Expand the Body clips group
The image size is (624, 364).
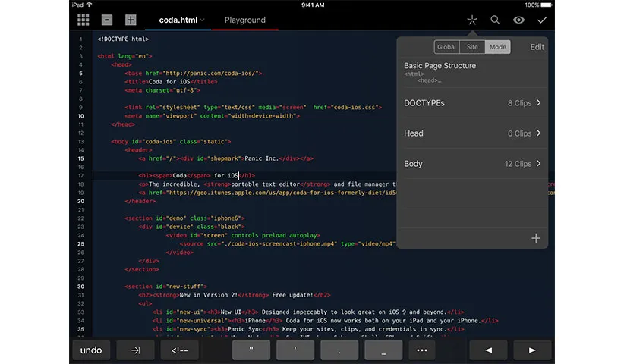click(472, 164)
